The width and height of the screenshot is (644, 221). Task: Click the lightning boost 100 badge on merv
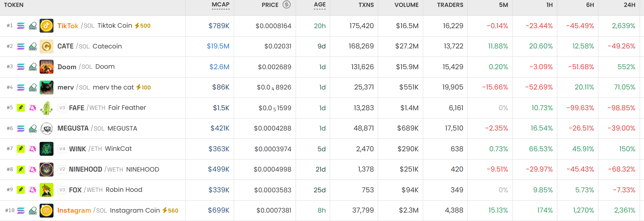point(143,88)
